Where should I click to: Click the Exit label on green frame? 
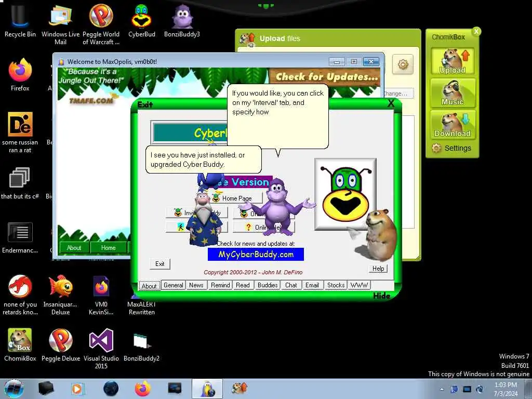pyautogui.click(x=145, y=104)
